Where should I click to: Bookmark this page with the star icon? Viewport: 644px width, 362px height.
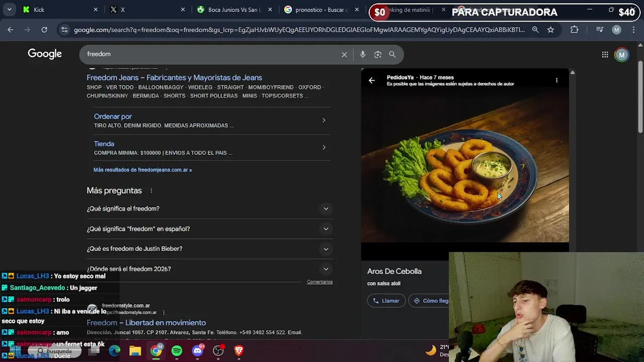(x=550, y=30)
